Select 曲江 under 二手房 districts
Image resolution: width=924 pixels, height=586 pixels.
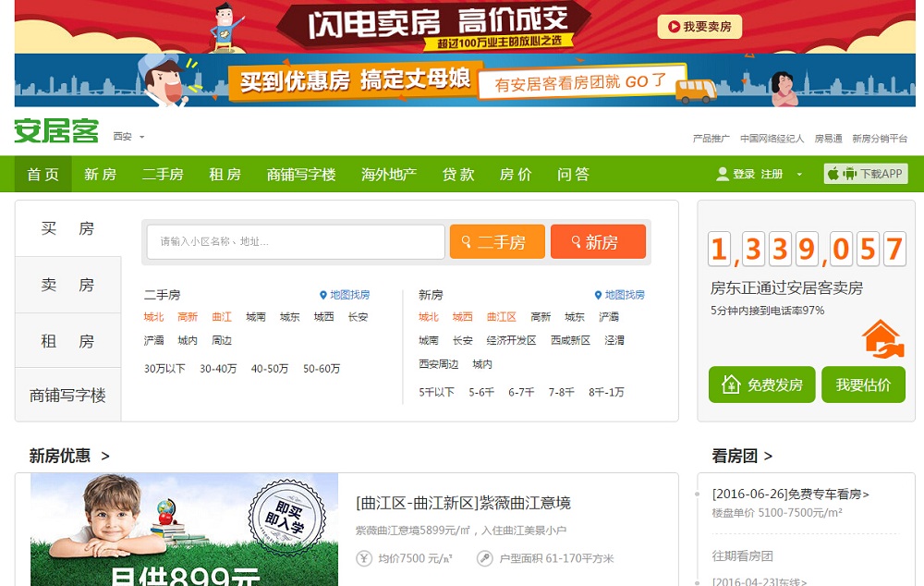[x=222, y=317]
